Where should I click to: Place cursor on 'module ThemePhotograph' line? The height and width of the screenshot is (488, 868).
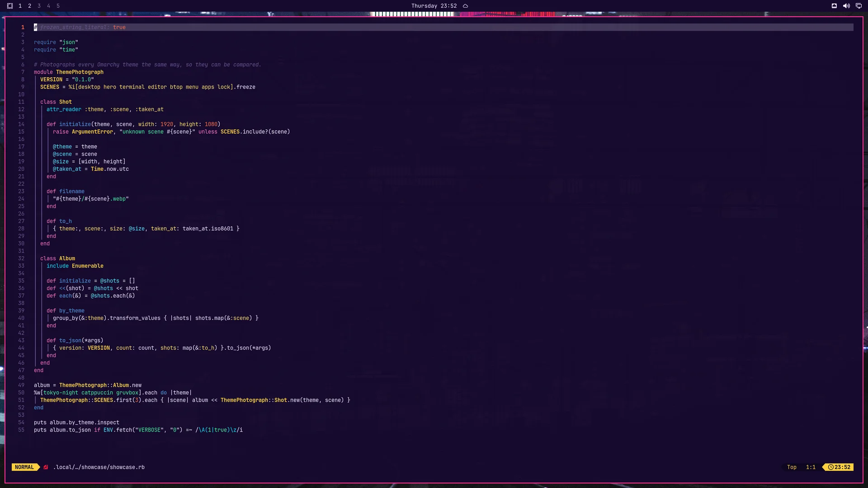coord(69,72)
